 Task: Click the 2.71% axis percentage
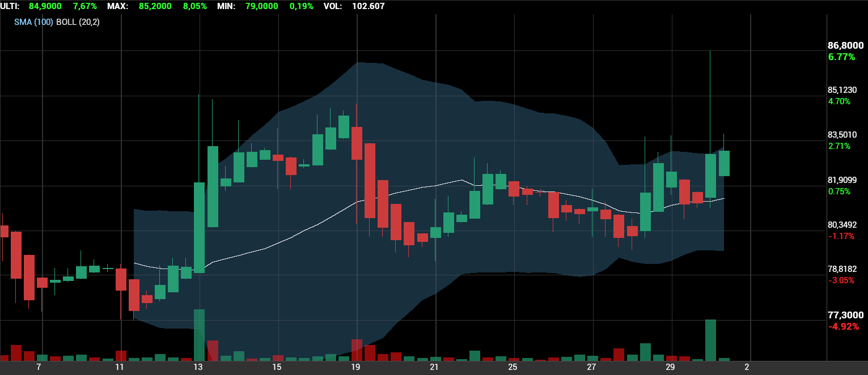tap(839, 146)
